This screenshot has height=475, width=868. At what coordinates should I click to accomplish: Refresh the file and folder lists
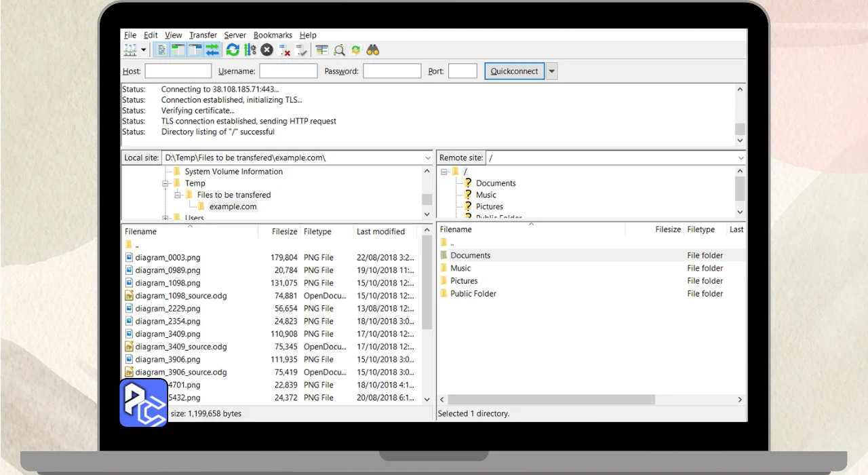233,50
